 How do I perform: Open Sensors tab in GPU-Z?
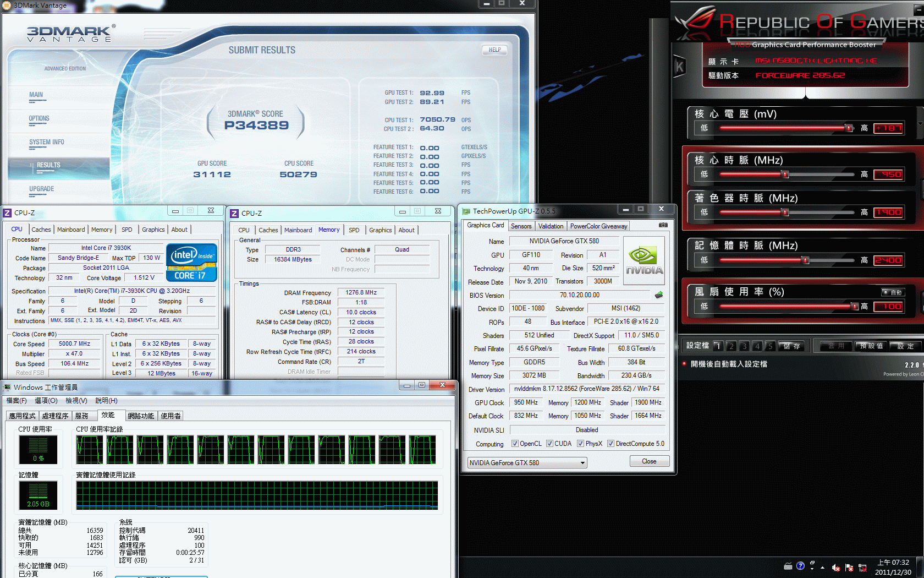[x=521, y=226]
